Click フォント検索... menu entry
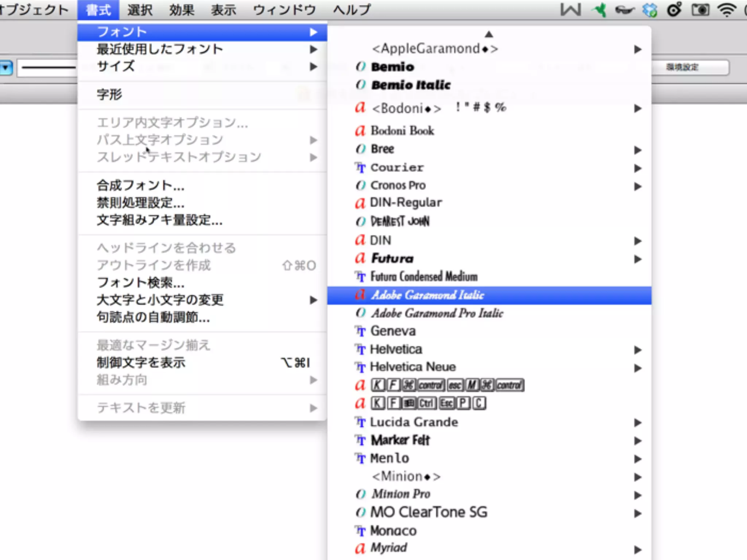Viewport: 747px width, 560px height. 140,283
